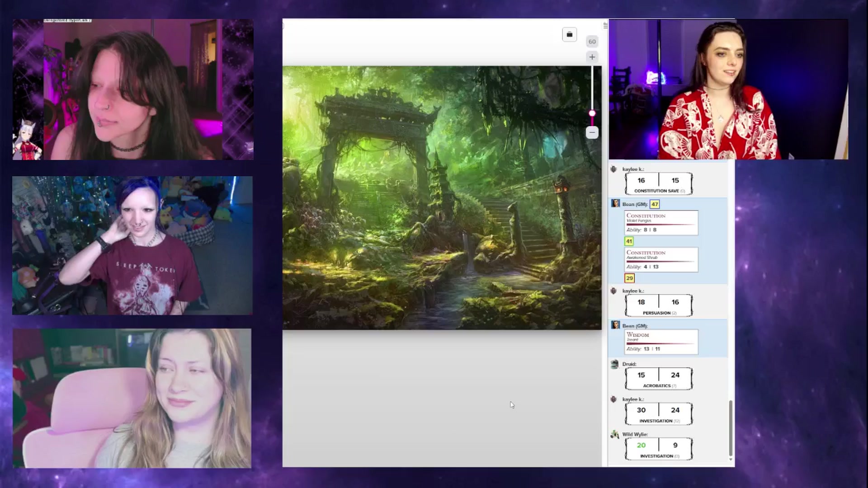Click the Treant Wisdom roll card
This screenshot has height=488, width=868.
[x=661, y=342]
